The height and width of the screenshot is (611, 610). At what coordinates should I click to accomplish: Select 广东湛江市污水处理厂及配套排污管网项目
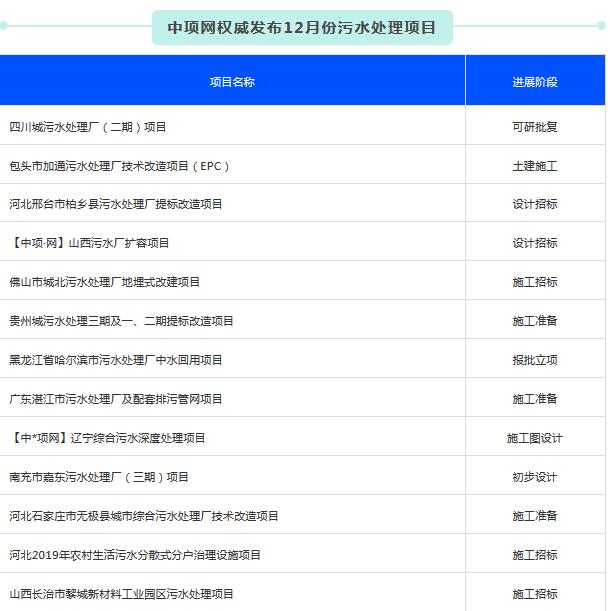(116, 399)
